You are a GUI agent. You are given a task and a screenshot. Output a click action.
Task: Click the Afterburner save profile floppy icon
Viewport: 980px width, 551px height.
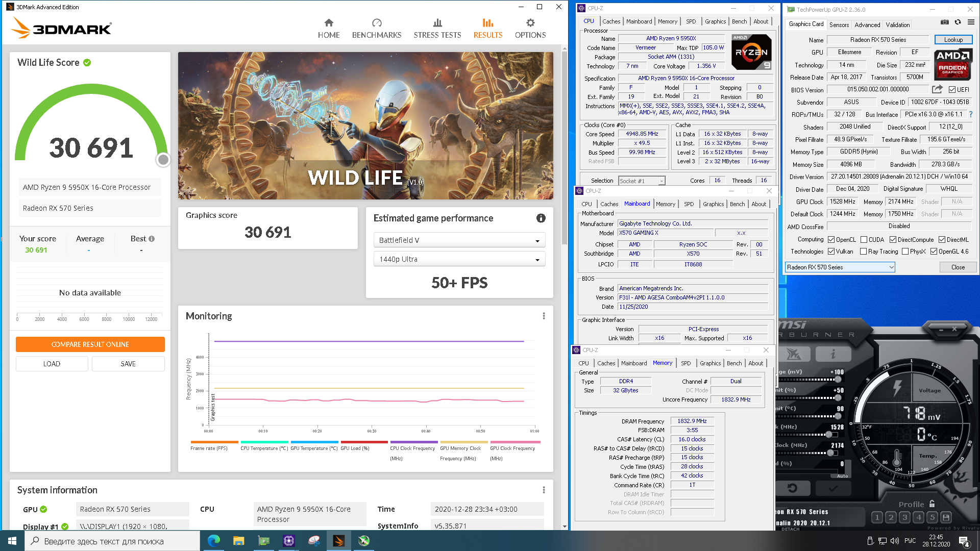click(x=946, y=517)
